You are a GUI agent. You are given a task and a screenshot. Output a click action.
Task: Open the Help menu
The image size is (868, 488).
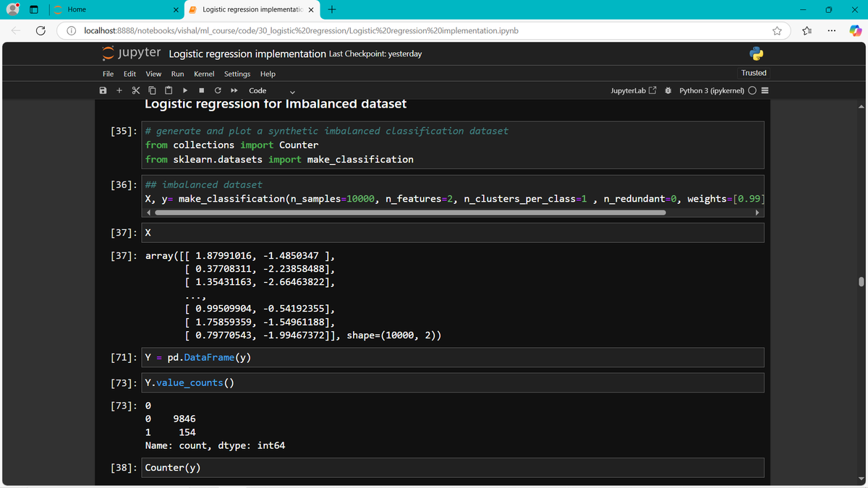pos(268,74)
